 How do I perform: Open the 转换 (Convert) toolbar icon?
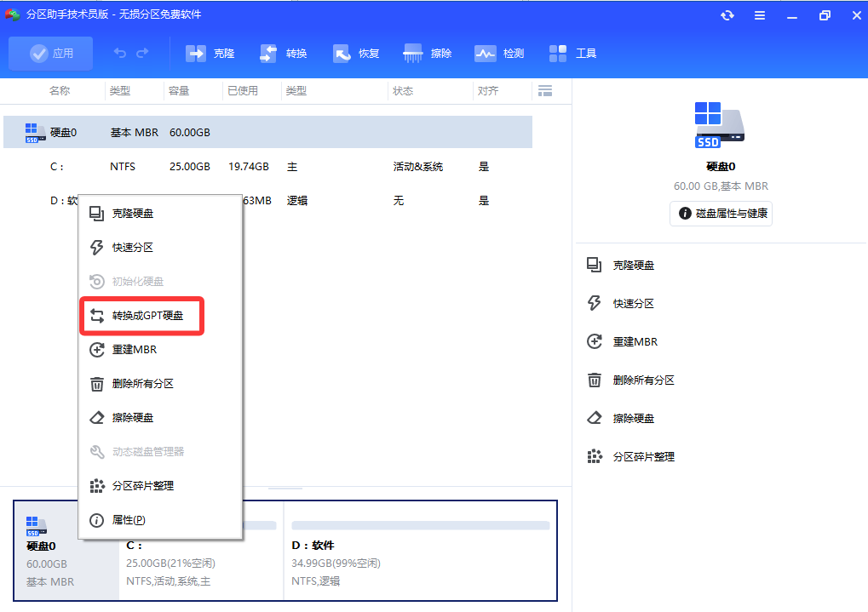pos(282,53)
